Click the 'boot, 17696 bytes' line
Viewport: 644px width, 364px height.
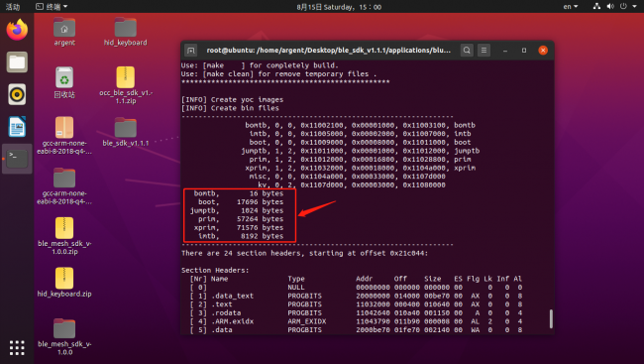point(241,202)
